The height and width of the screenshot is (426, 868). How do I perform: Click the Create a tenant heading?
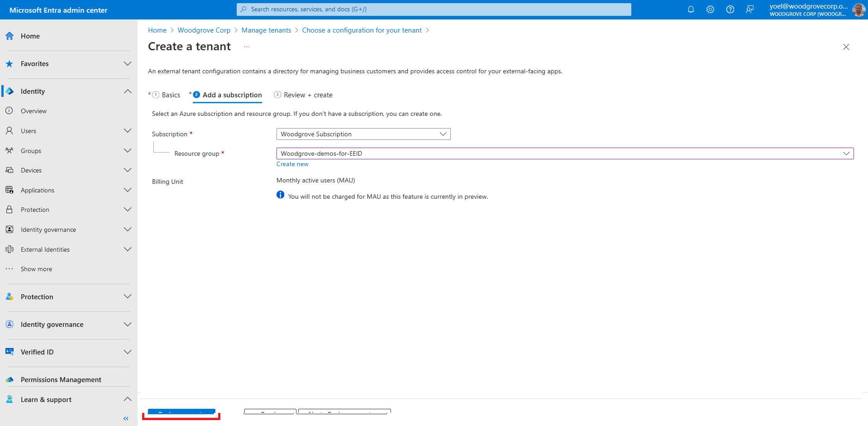pos(189,47)
